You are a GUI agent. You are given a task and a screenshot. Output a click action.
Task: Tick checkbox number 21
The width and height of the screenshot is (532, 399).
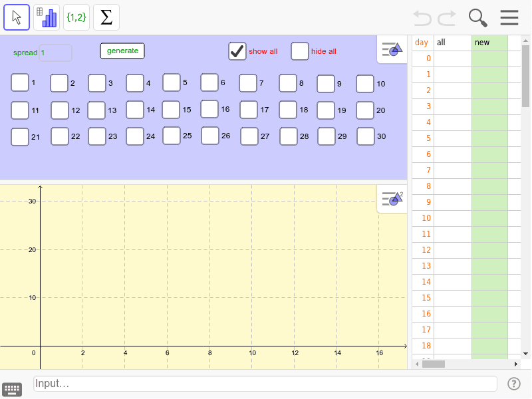pyautogui.click(x=20, y=137)
